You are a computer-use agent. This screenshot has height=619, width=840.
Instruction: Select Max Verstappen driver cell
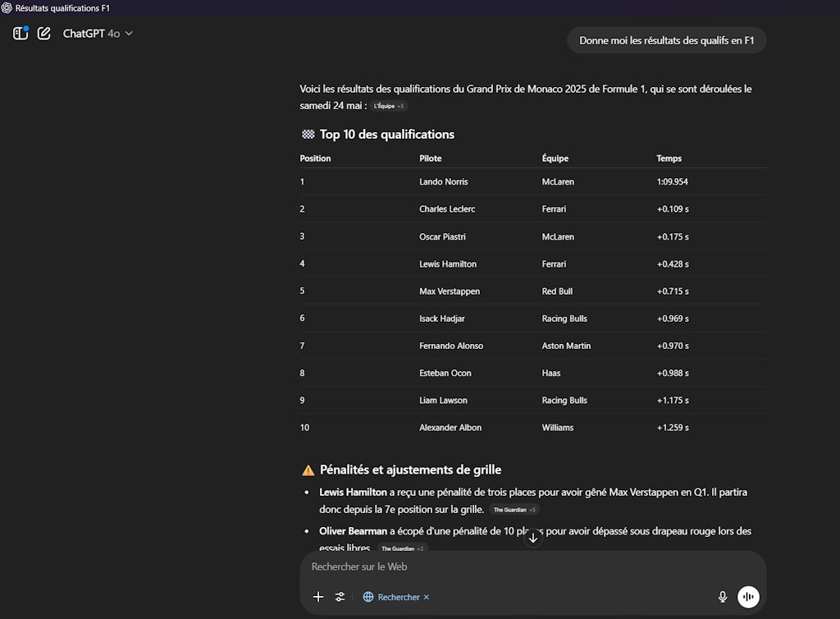coord(450,291)
